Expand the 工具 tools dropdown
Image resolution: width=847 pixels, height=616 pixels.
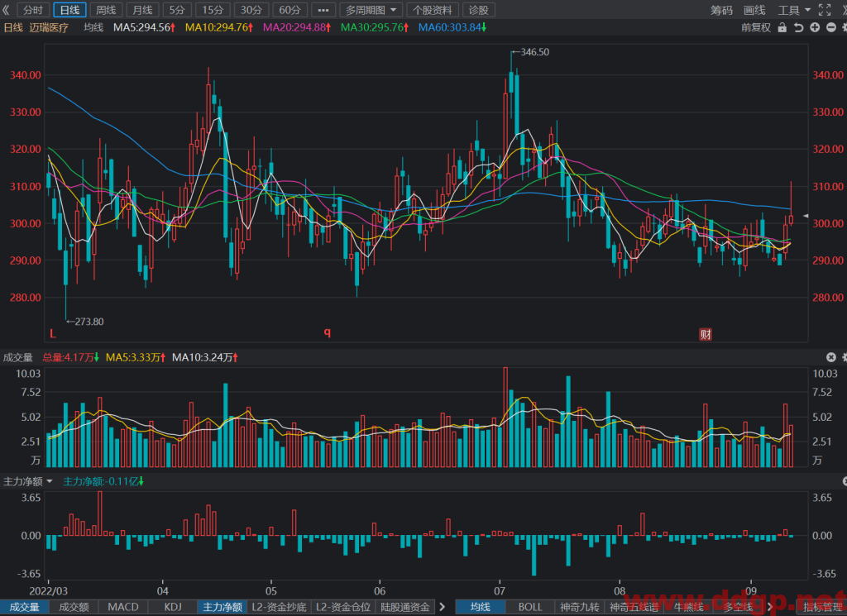[794, 10]
